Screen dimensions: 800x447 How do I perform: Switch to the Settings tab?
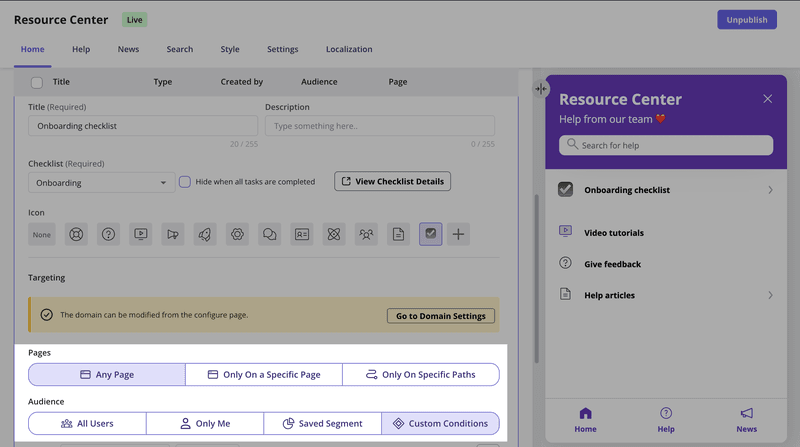click(x=283, y=49)
